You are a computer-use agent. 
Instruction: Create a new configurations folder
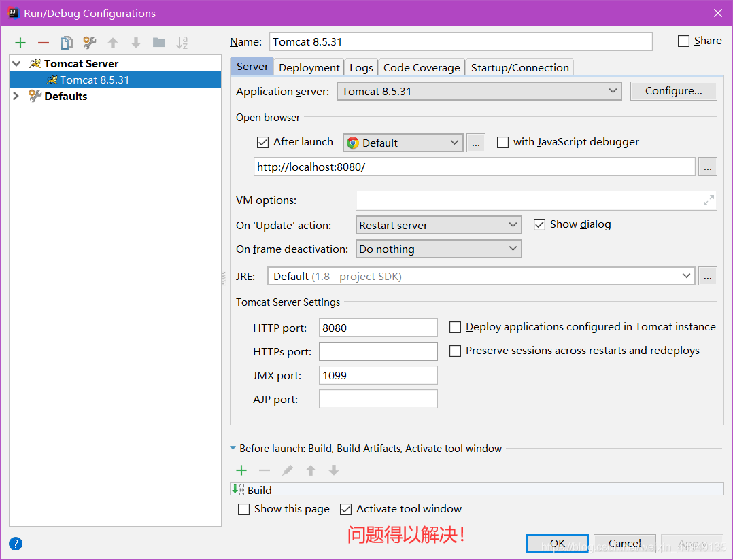[158, 42]
